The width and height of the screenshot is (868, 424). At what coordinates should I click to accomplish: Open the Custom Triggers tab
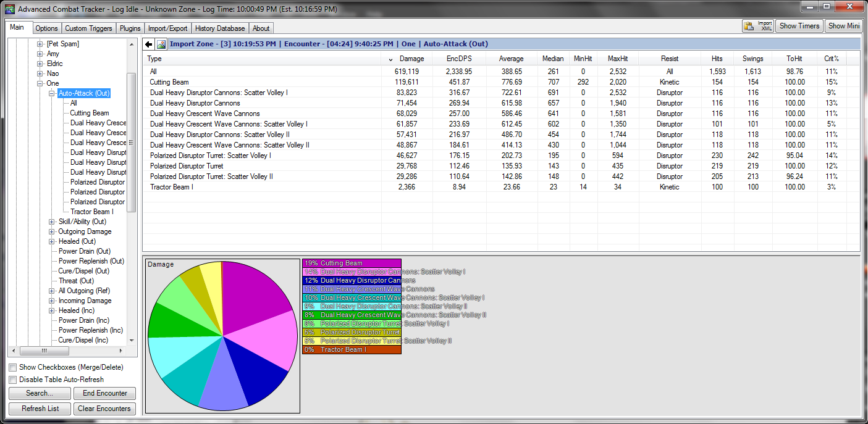[x=88, y=28]
